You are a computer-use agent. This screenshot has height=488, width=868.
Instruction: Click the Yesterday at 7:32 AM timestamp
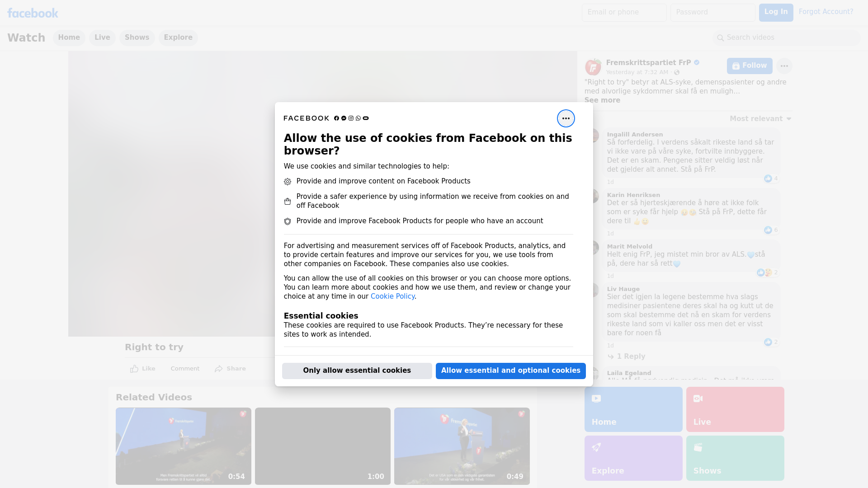pos(637,72)
